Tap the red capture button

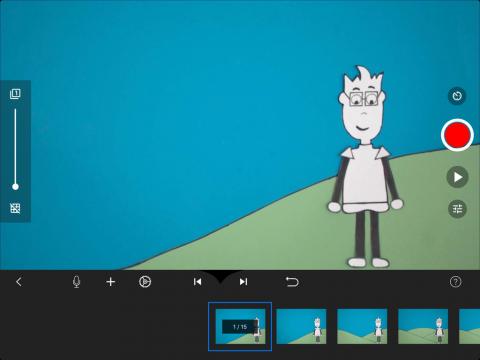click(x=457, y=135)
